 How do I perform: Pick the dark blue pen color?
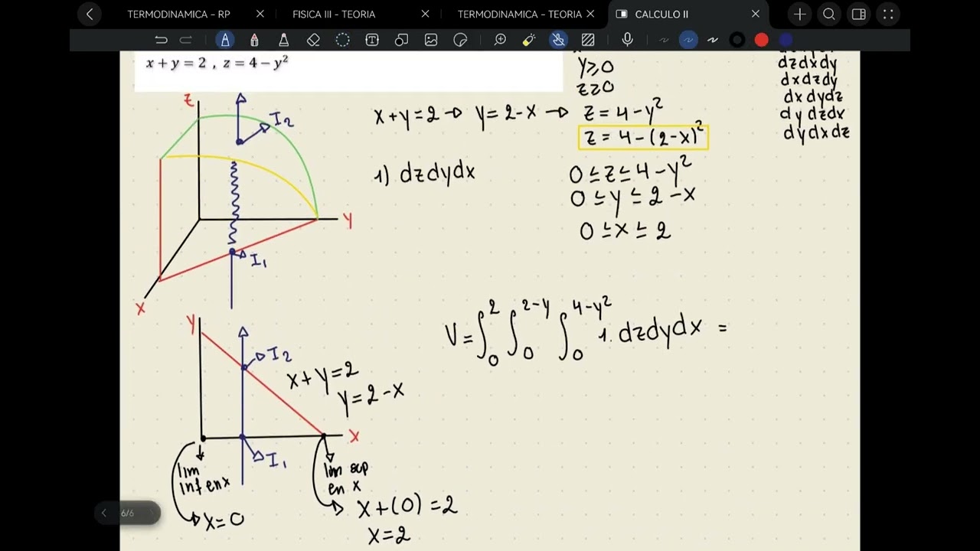pos(786,40)
